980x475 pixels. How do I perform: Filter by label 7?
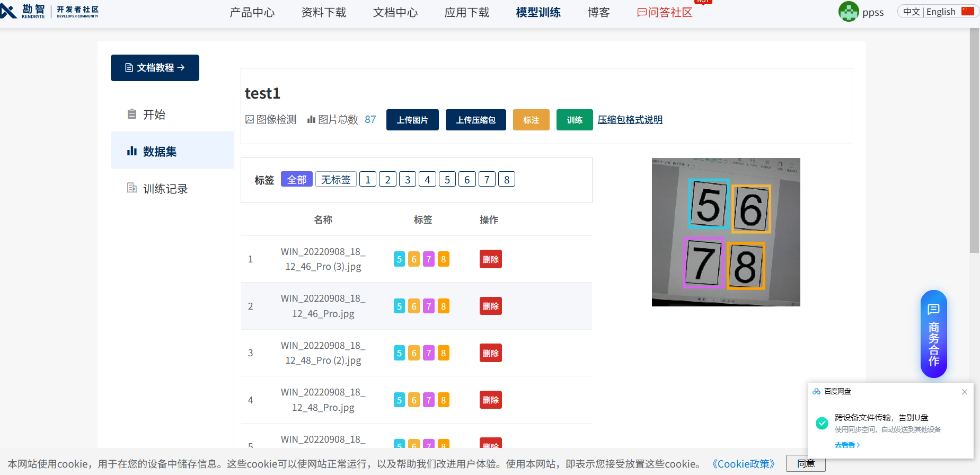click(x=487, y=179)
